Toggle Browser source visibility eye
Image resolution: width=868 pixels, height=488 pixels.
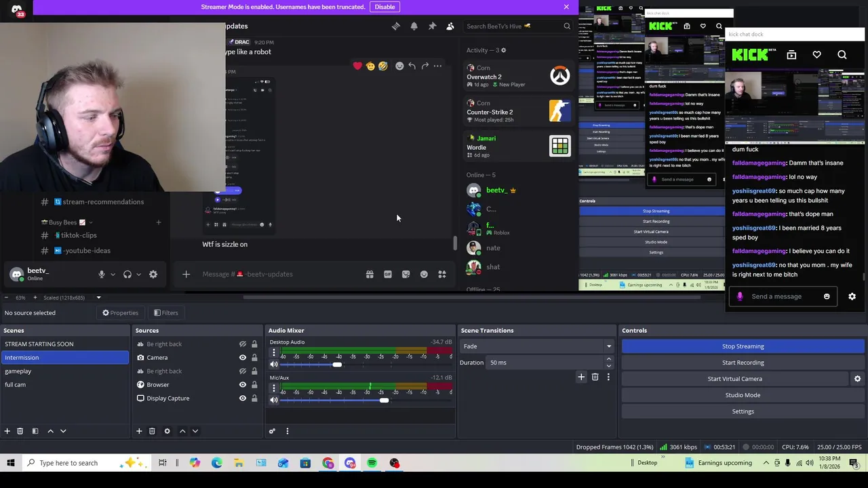coord(242,384)
